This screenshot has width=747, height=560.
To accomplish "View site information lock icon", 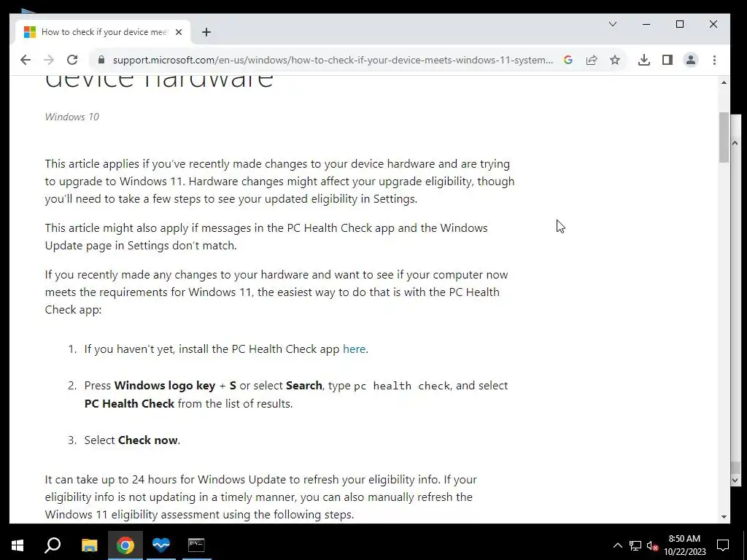I will coord(101,60).
